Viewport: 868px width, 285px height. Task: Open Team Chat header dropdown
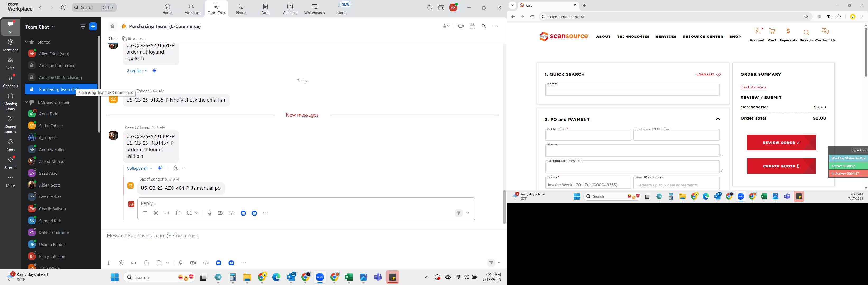tap(53, 27)
